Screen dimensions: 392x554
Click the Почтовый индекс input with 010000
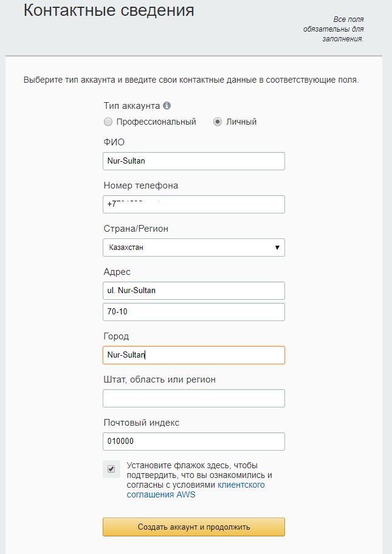point(193,441)
